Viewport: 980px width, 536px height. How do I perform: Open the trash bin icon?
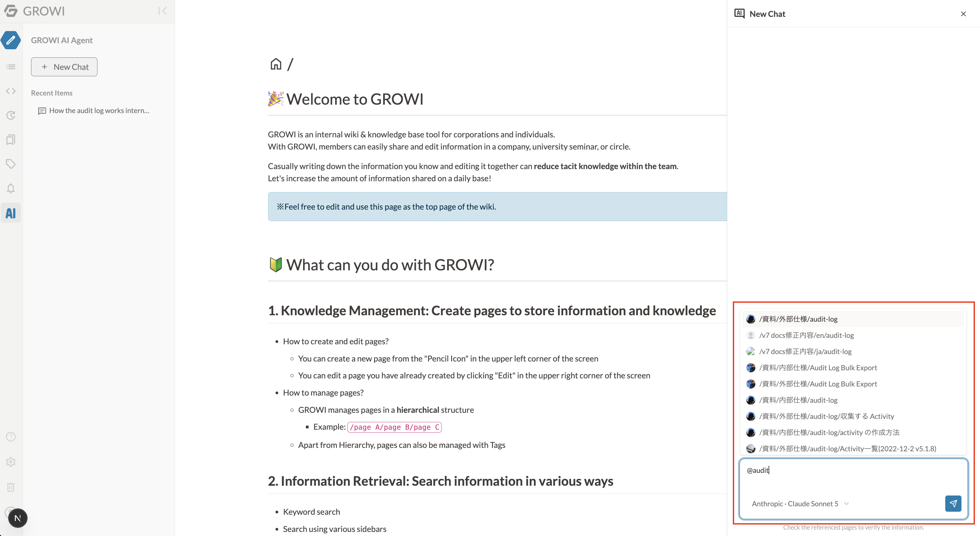pyautogui.click(x=11, y=487)
